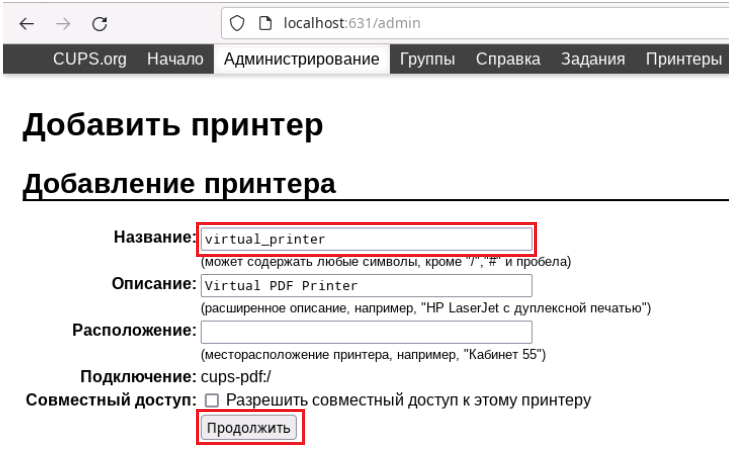
Task: Switch to the Группы tab
Action: 427,59
